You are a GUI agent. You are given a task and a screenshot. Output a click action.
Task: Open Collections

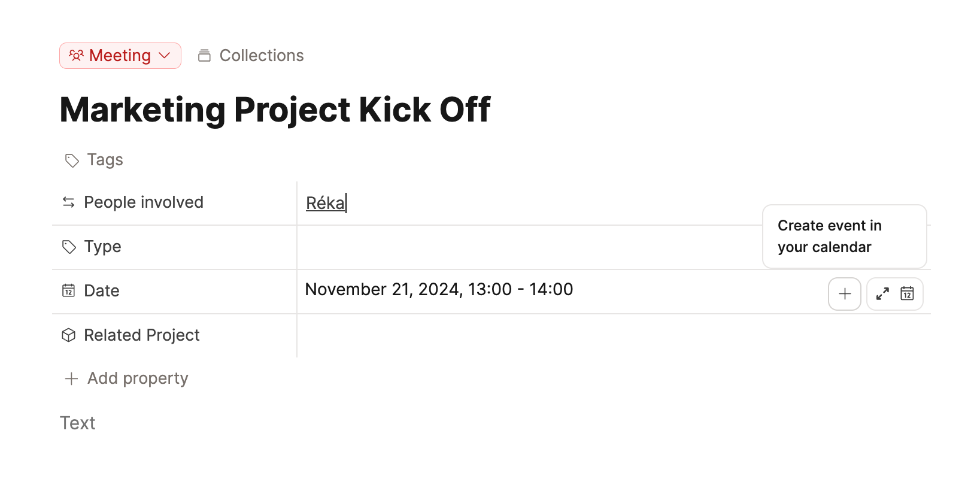point(262,54)
